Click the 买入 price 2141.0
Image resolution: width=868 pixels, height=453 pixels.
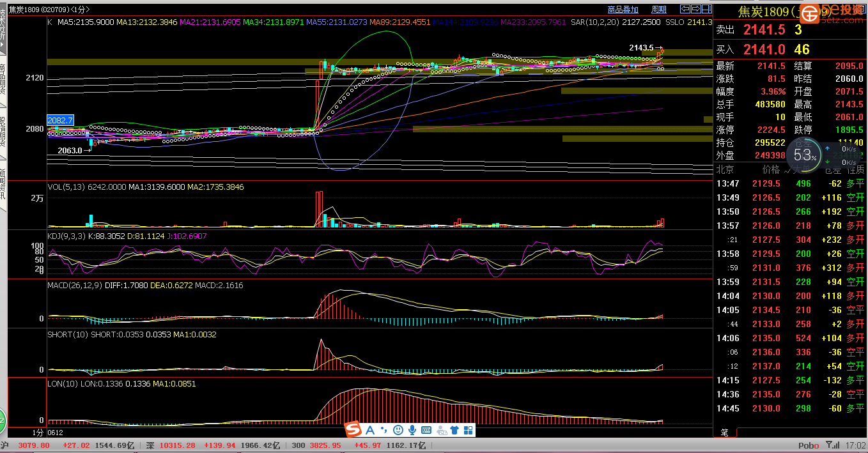point(763,49)
